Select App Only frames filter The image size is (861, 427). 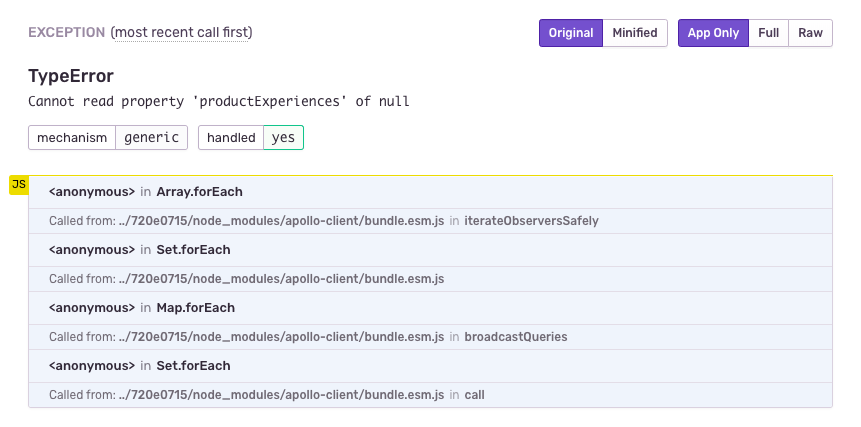coord(713,33)
